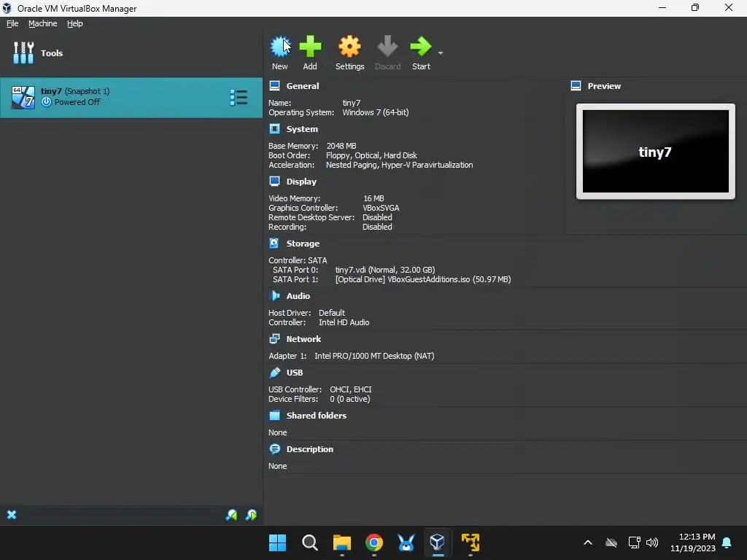Click the VBoxGuestAdditions.iso optical drive value
The image size is (747, 560).
click(x=423, y=279)
